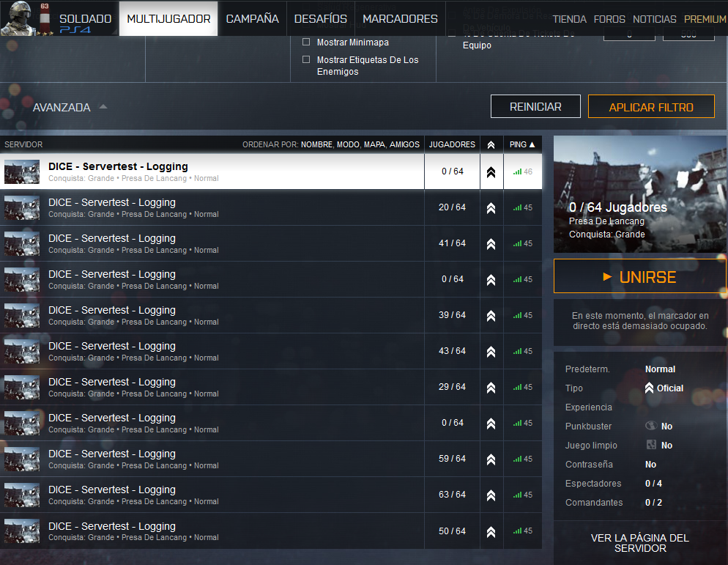Image resolution: width=728 pixels, height=565 pixels.
Task: Select the DICE server with 20 / 64 players
Action: 271,207
